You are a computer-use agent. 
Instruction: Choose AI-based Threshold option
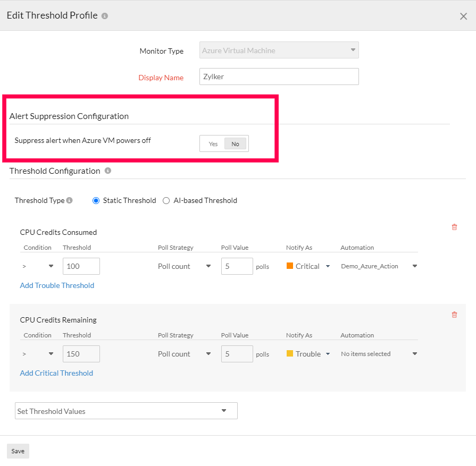166,201
